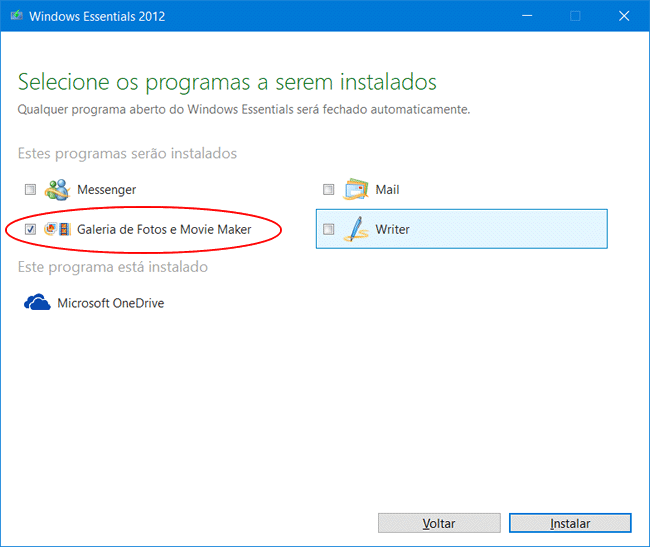Enable the Messenger checkbox

tap(30, 190)
